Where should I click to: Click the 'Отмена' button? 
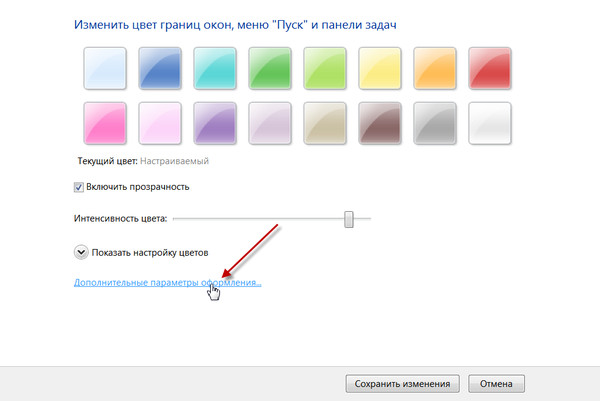[x=496, y=384]
